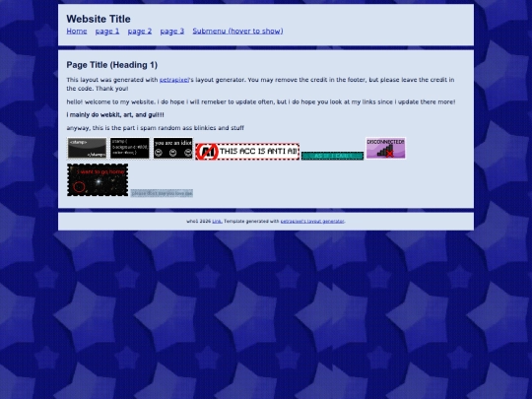Viewport: 532px width, 399px height.
Task: Click the 'i want to go home' space stamp
Action: tap(98, 180)
